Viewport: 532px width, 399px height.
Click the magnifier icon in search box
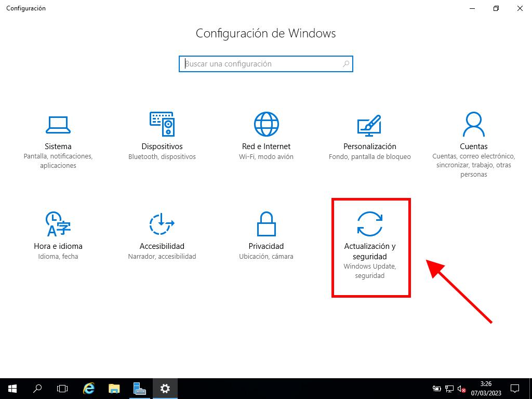click(x=346, y=64)
